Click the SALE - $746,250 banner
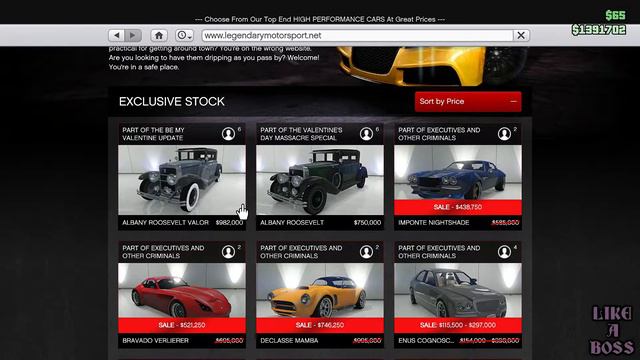 [x=320, y=325]
